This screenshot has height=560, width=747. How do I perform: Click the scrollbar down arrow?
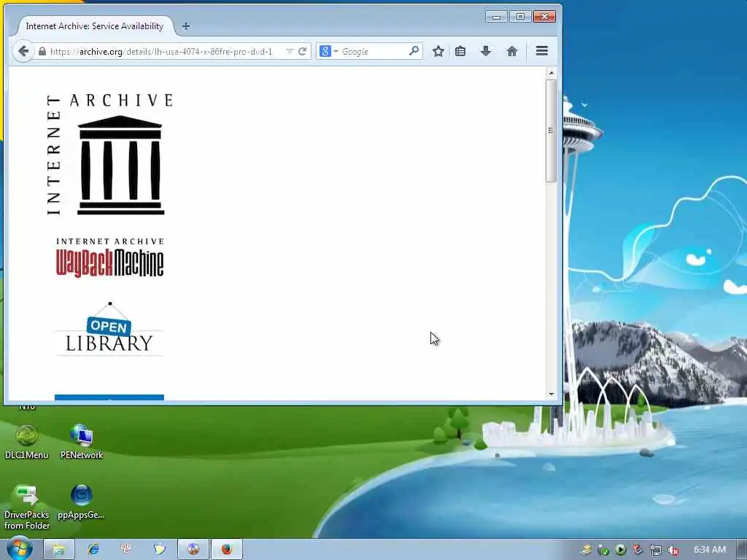coord(551,394)
